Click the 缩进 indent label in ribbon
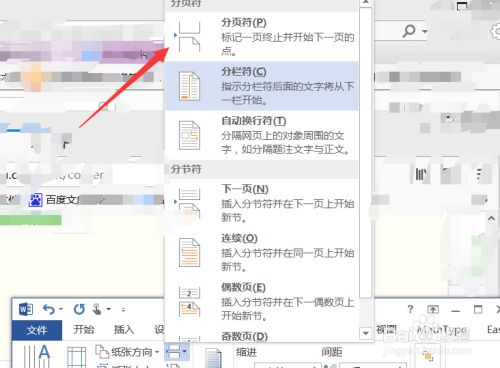The width and height of the screenshot is (500, 368). click(x=246, y=352)
